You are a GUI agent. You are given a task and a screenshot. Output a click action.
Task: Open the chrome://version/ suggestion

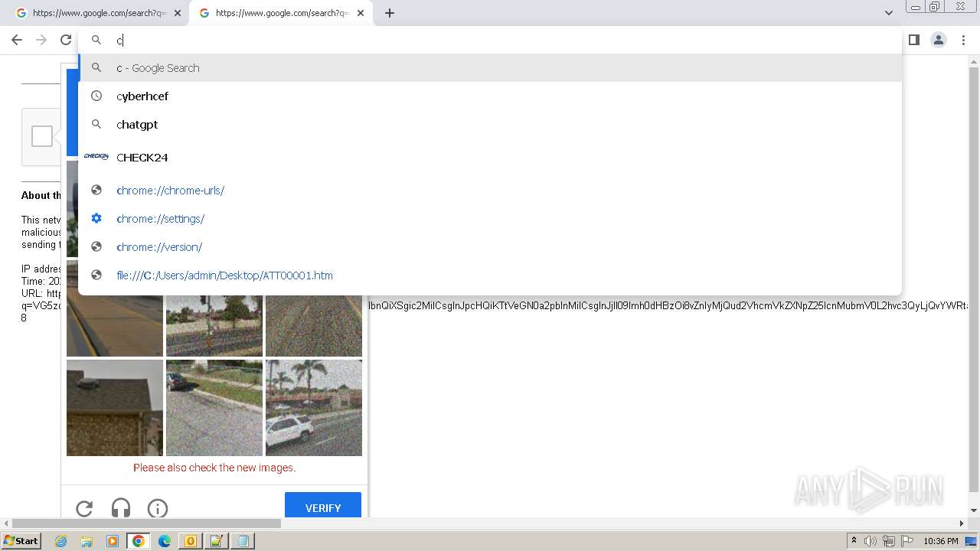[490, 246]
